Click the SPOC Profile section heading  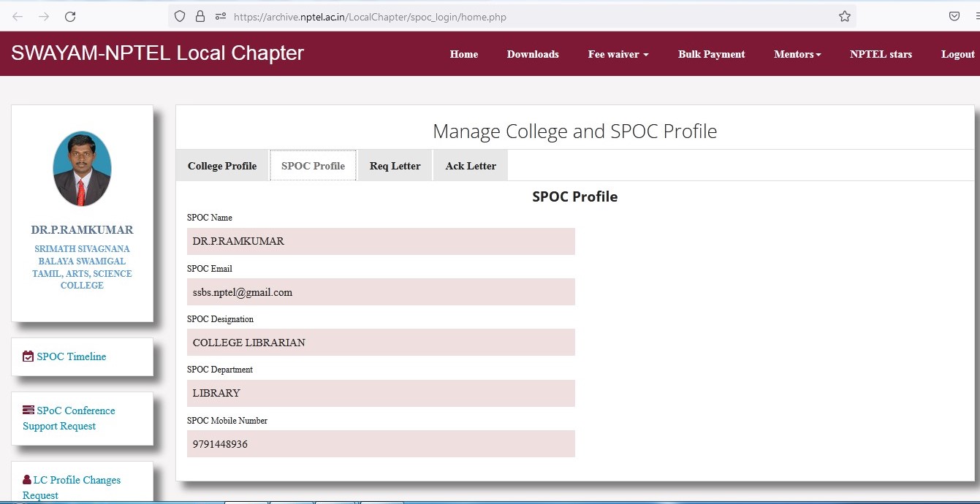[575, 196]
